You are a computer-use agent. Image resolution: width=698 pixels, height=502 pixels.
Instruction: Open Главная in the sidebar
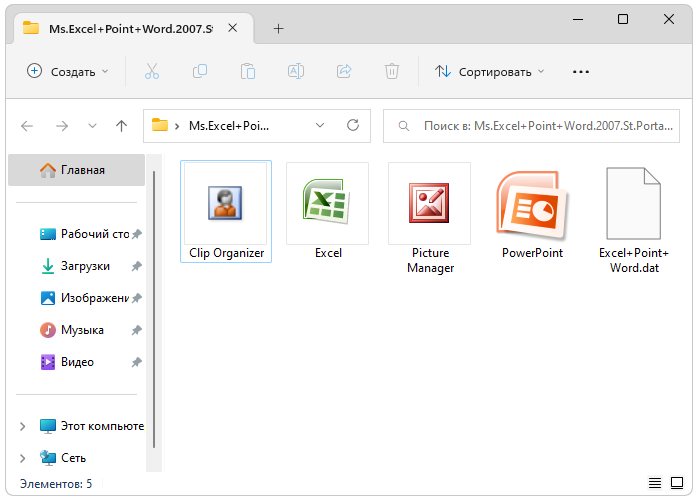77,170
